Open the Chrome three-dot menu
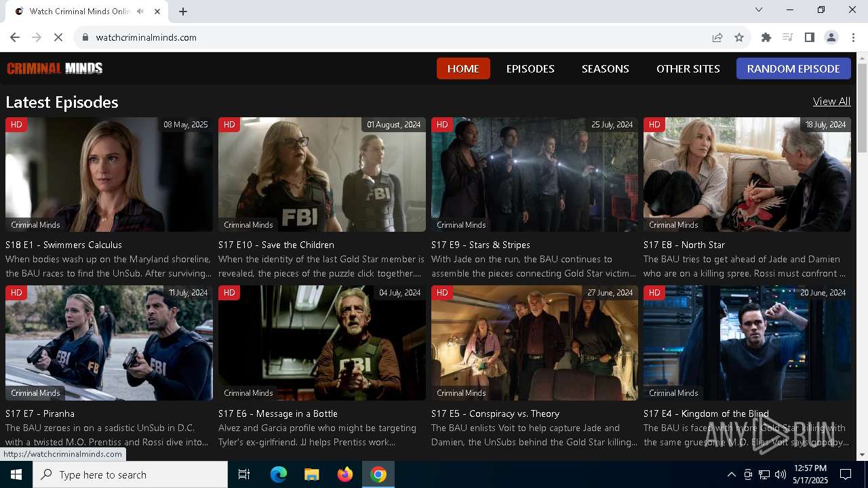 [853, 37]
